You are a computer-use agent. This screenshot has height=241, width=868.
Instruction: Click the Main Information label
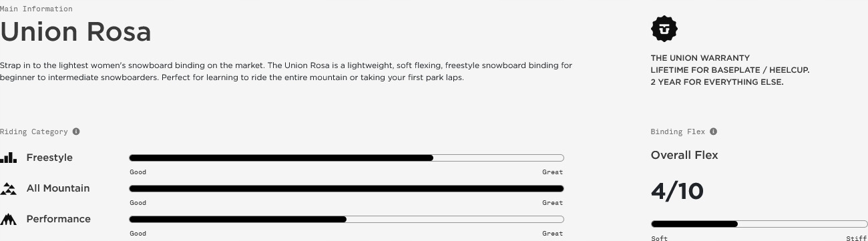36,9
